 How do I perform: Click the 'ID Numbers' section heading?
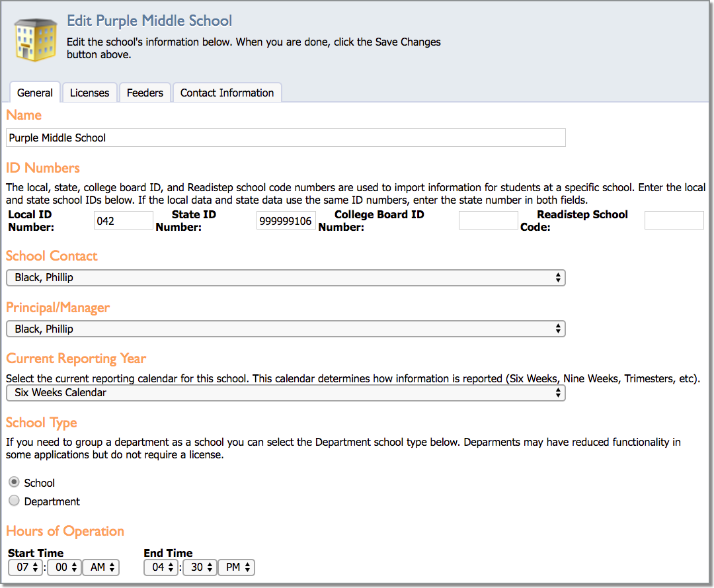pyautogui.click(x=43, y=167)
